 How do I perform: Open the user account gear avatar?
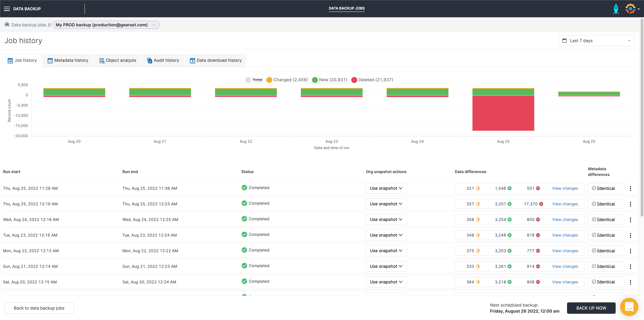coord(630,9)
